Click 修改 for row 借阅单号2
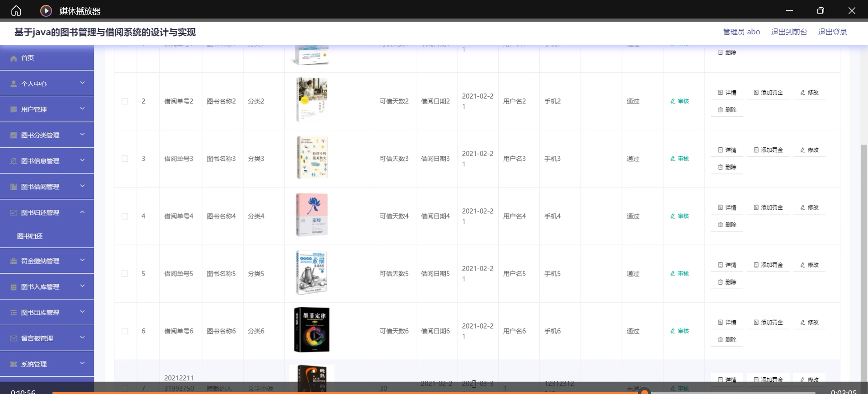The image size is (868, 394). [x=809, y=93]
